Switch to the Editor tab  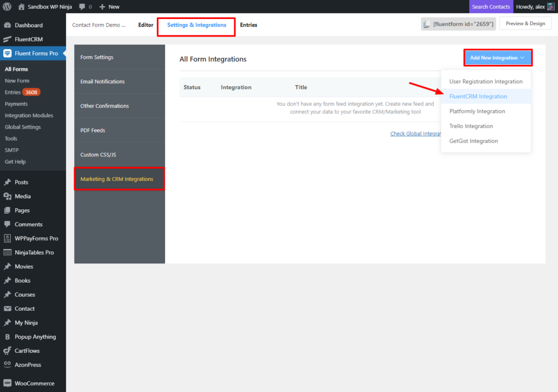(x=146, y=25)
